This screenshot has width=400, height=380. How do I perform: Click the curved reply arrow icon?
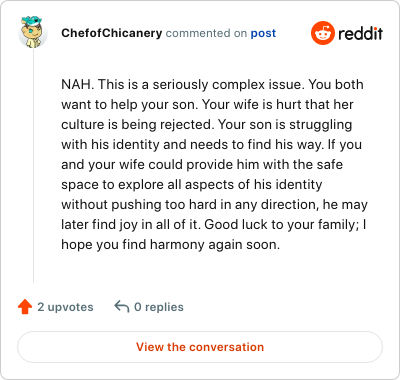pos(122,306)
